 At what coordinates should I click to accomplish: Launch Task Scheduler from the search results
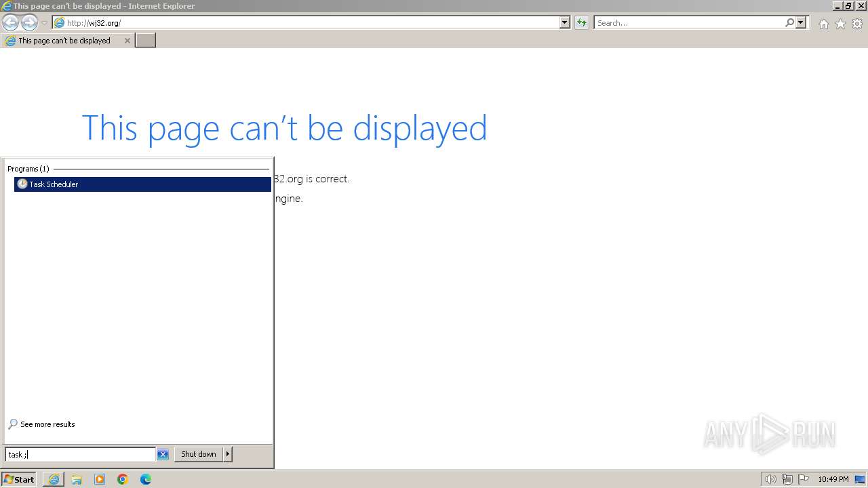point(142,184)
